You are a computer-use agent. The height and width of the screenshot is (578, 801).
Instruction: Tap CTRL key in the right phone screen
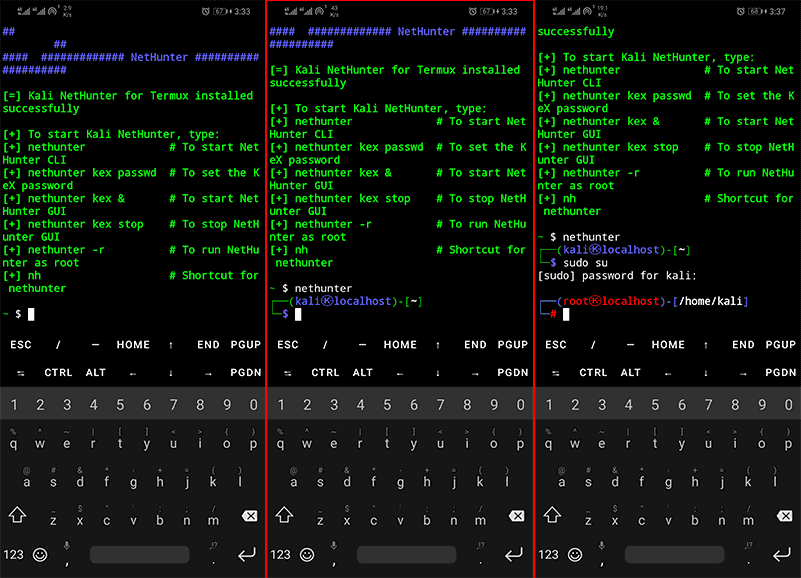click(x=593, y=373)
